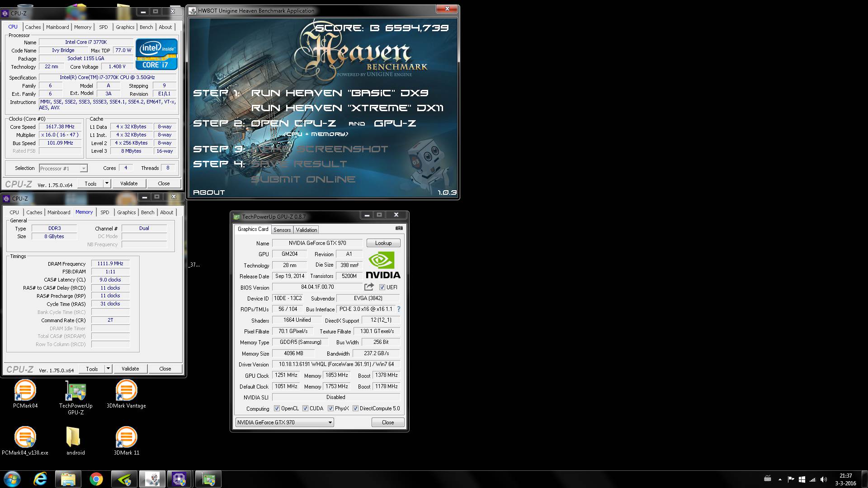Image resolution: width=868 pixels, height=488 pixels.
Task: Open About in Heaven benchmark app
Action: pos(209,192)
